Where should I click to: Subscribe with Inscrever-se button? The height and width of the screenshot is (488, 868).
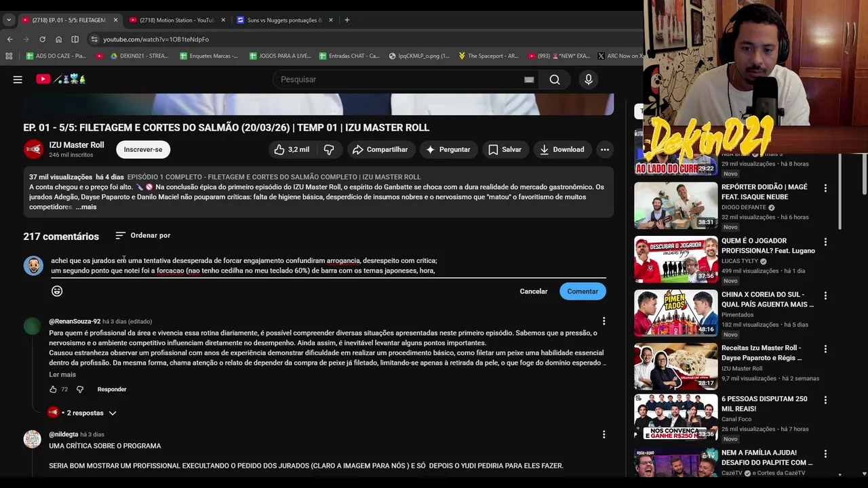pos(143,149)
